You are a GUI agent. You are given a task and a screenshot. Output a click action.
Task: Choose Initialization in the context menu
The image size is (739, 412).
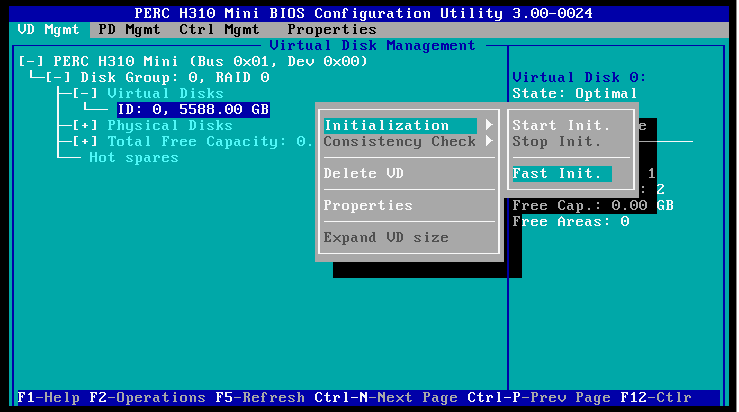(x=398, y=126)
